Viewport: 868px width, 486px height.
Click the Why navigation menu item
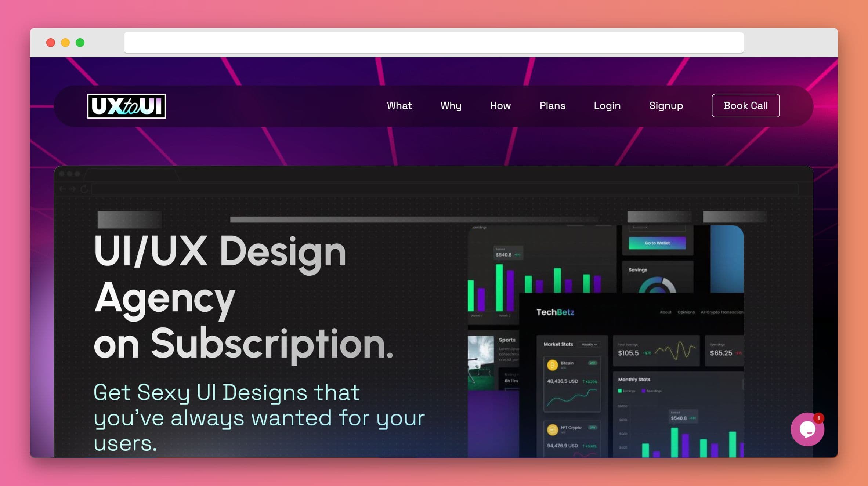[x=451, y=105]
